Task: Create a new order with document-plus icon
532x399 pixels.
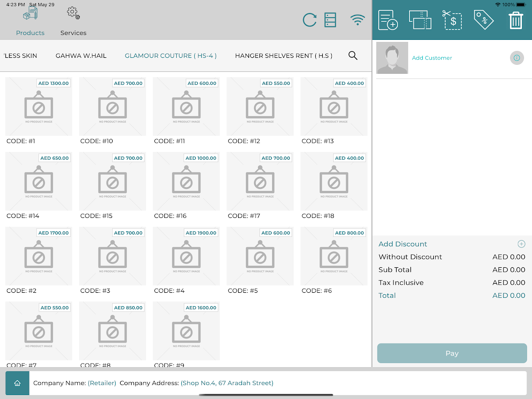Action: tap(388, 20)
